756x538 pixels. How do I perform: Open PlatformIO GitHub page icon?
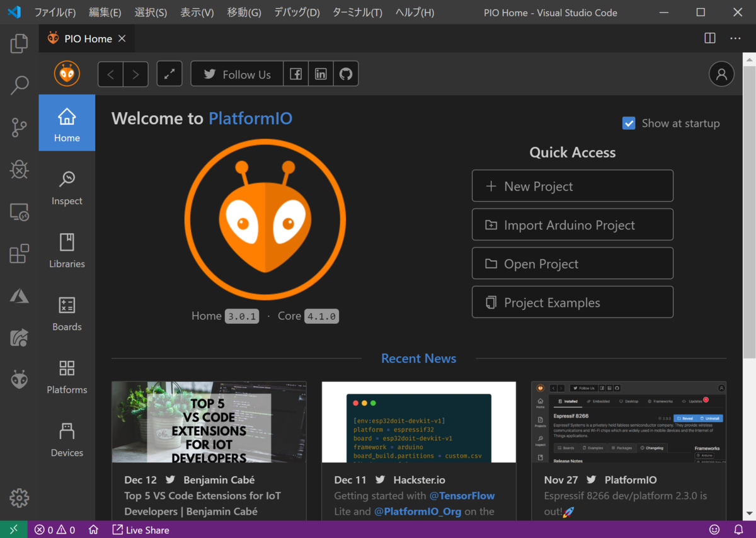pos(345,74)
